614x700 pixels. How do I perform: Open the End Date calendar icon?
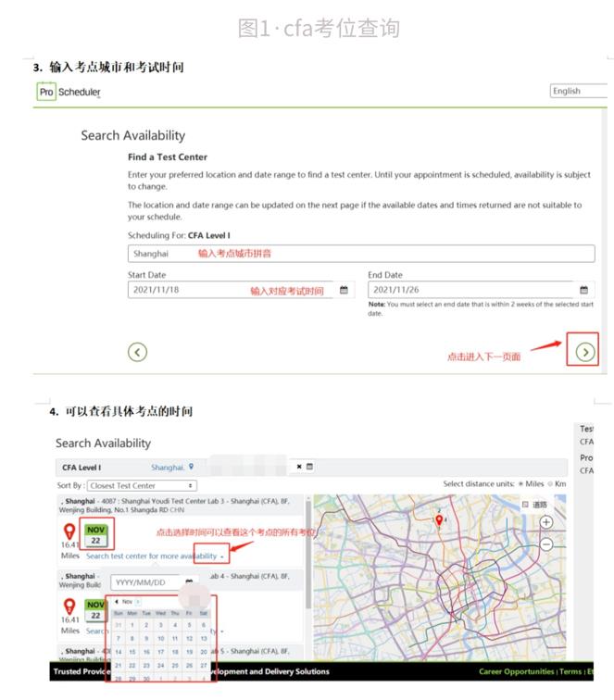pos(583,290)
